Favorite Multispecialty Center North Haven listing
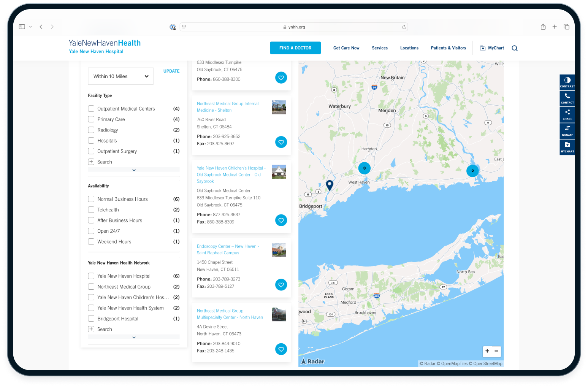Screen dimensions: 588x387 281,349
